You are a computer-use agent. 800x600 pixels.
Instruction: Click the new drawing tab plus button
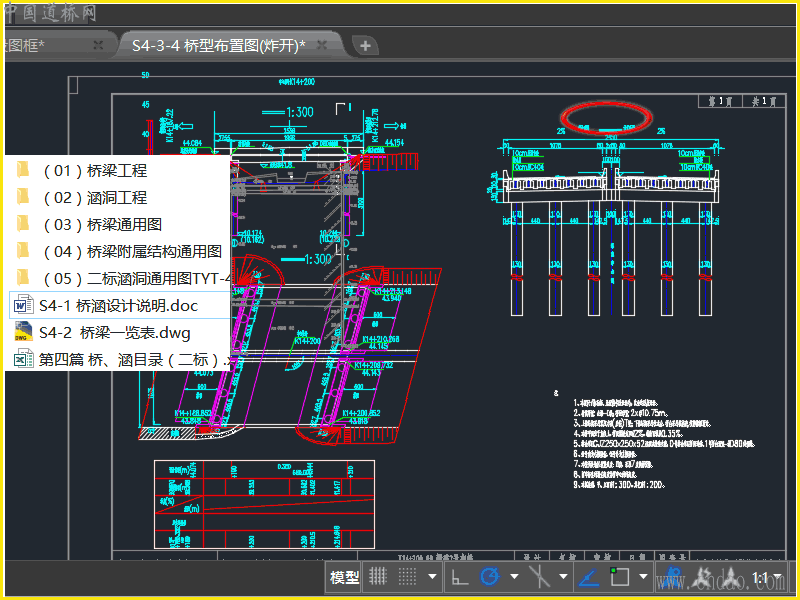point(366,45)
